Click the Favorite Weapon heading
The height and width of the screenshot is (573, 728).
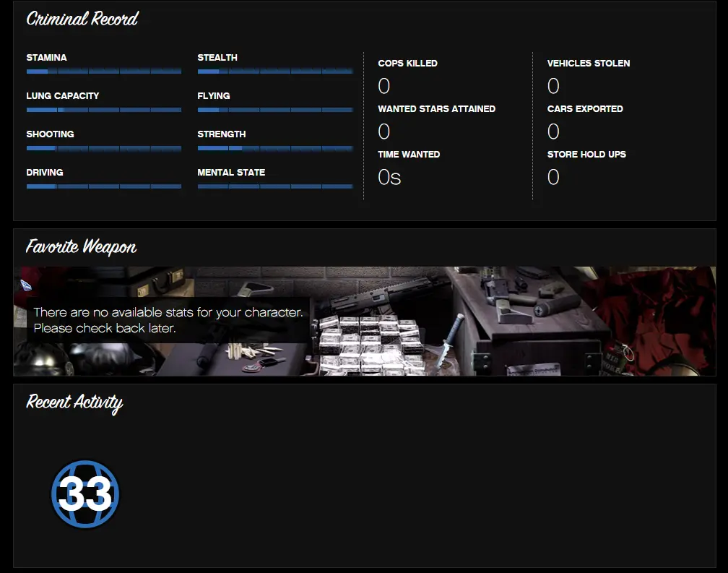81,247
